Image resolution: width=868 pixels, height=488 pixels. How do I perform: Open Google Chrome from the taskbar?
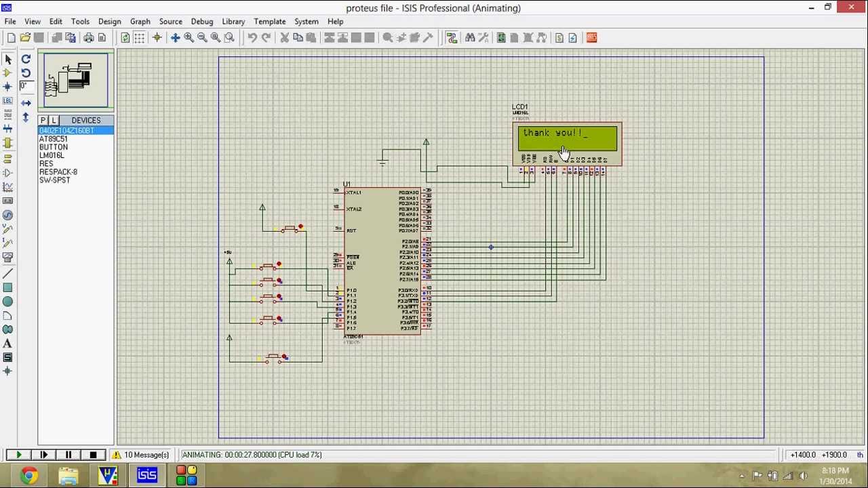tap(28, 476)
